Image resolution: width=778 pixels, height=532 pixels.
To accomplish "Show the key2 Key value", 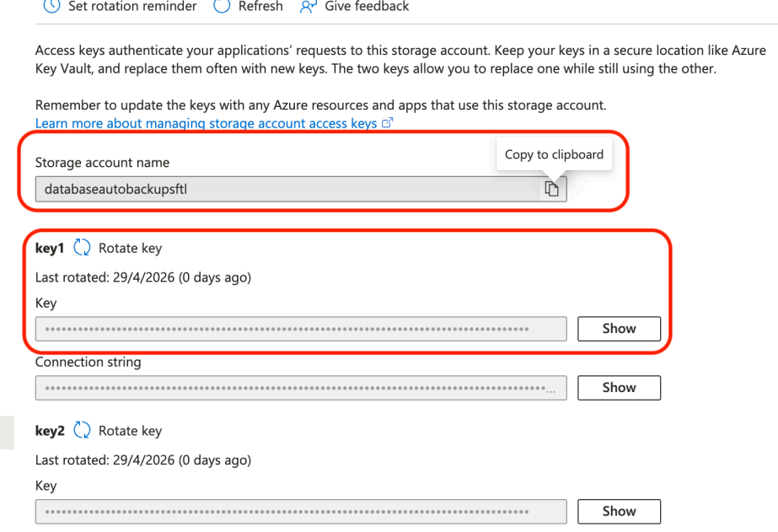I will click(619, 511).
